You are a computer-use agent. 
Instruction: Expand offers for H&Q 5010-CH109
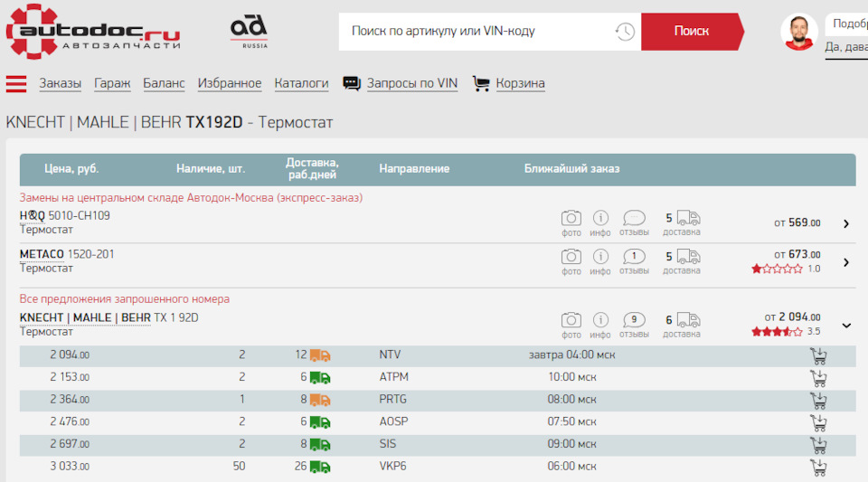click(846, 223)
